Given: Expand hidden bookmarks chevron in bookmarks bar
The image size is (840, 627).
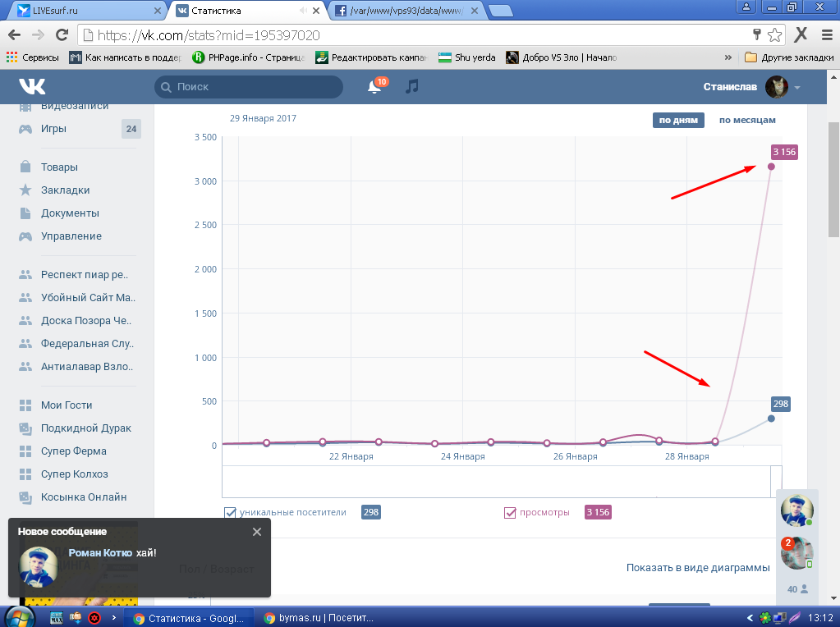Looking at the screenshot, I should coord(728,58).
